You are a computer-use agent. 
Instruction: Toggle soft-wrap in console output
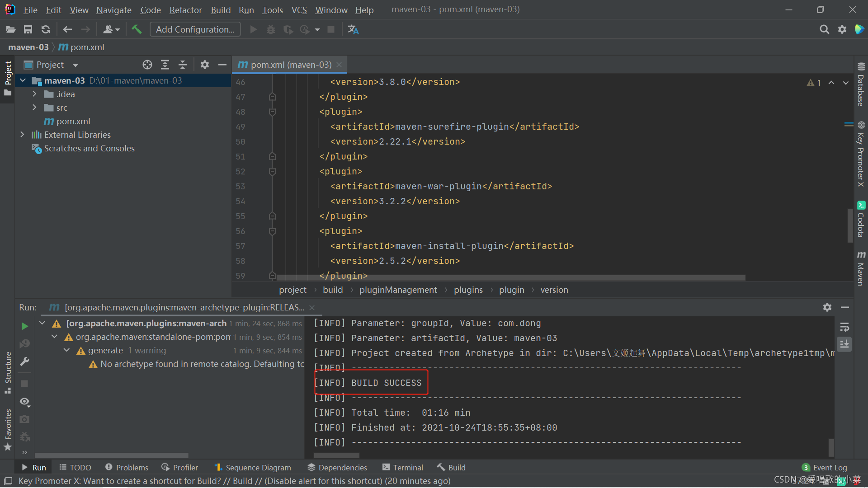click(x=844, y=327)
